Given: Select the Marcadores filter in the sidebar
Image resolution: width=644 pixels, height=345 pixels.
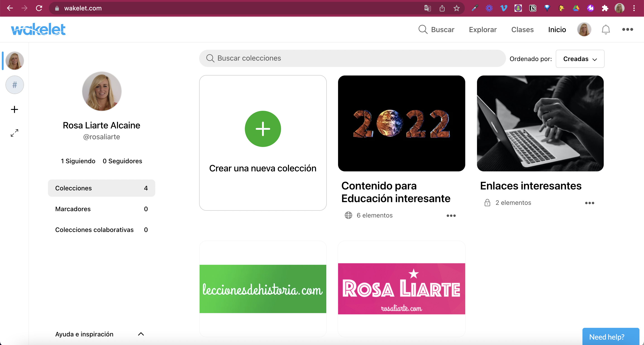Looking at the screenshot, I should (101, 209).
